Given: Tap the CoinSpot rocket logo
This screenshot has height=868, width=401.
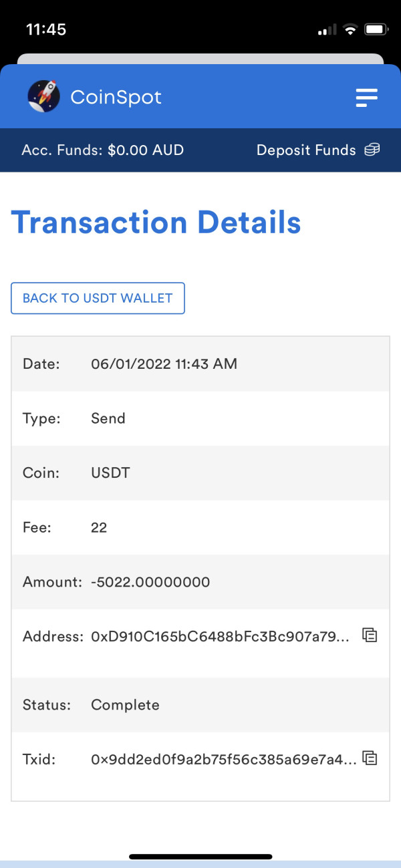Looking at the screenshot, I should (x=43, y=97).
